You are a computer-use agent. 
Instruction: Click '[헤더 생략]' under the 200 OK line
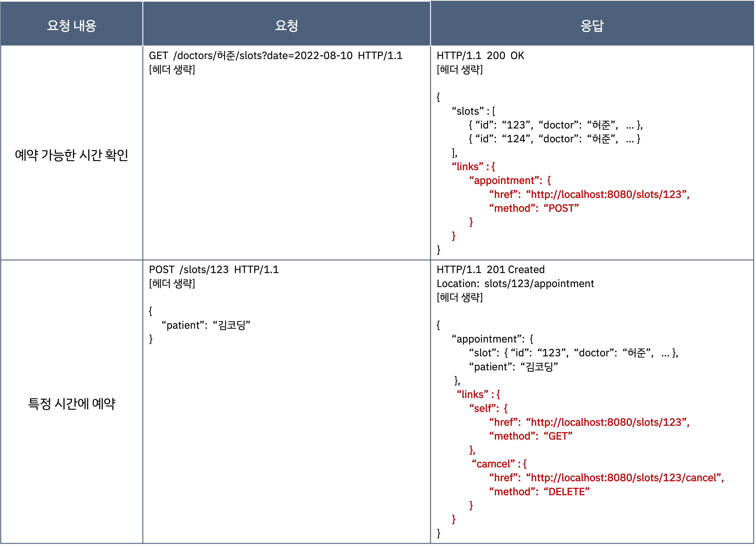tap(460, 69)
